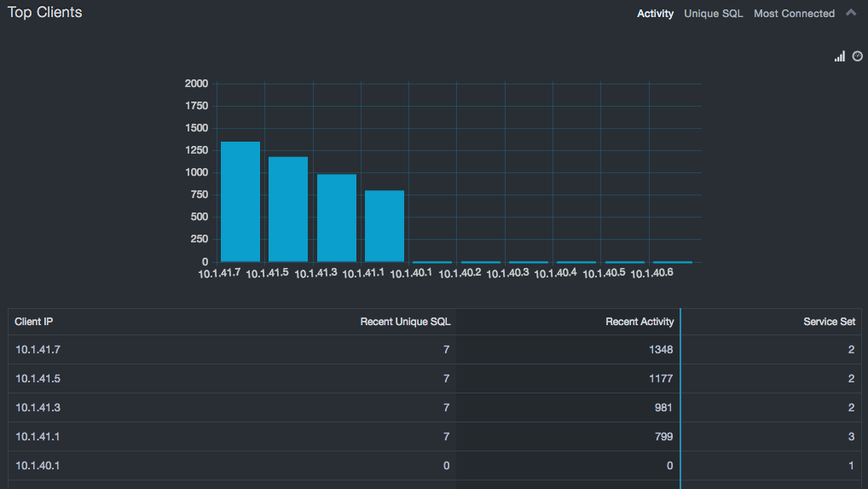Switch to bar chart view icon
This screenshot has height=489, width=868.
pos(840,56)
